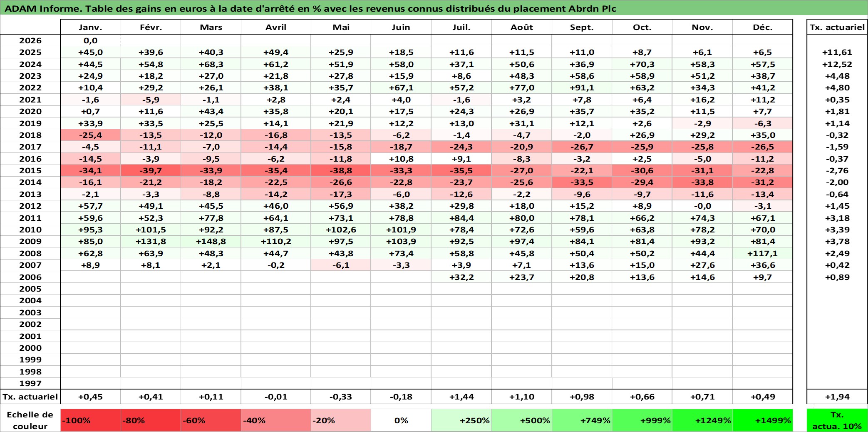Select the +102,6 cell for Mai 2010
Image resolution: width=868 pixels, height=432 pixels.
(341, 230)
